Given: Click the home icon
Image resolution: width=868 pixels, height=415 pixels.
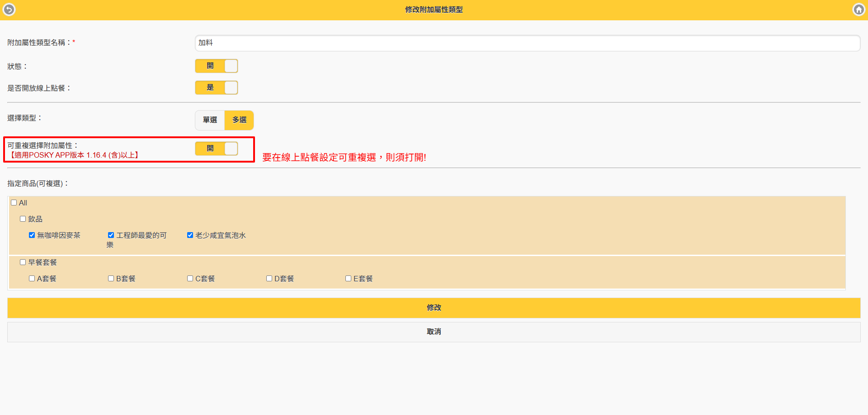Looking at the screenshot, I should [859, 9].
